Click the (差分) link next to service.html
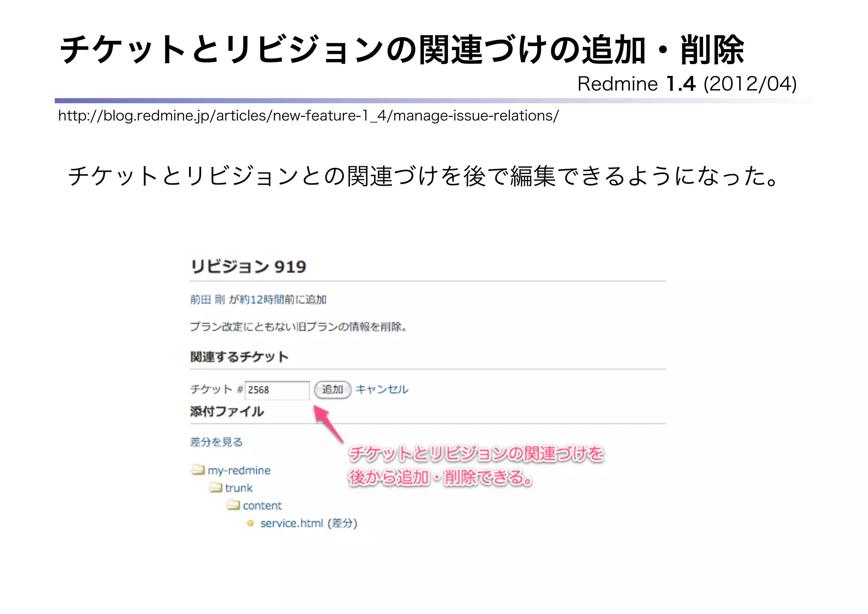Screen dimensions: 868x614 coord(342,523)
